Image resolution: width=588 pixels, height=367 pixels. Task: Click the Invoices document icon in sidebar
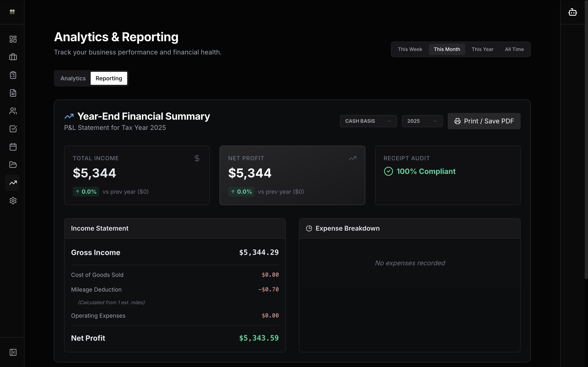(13, 93)
